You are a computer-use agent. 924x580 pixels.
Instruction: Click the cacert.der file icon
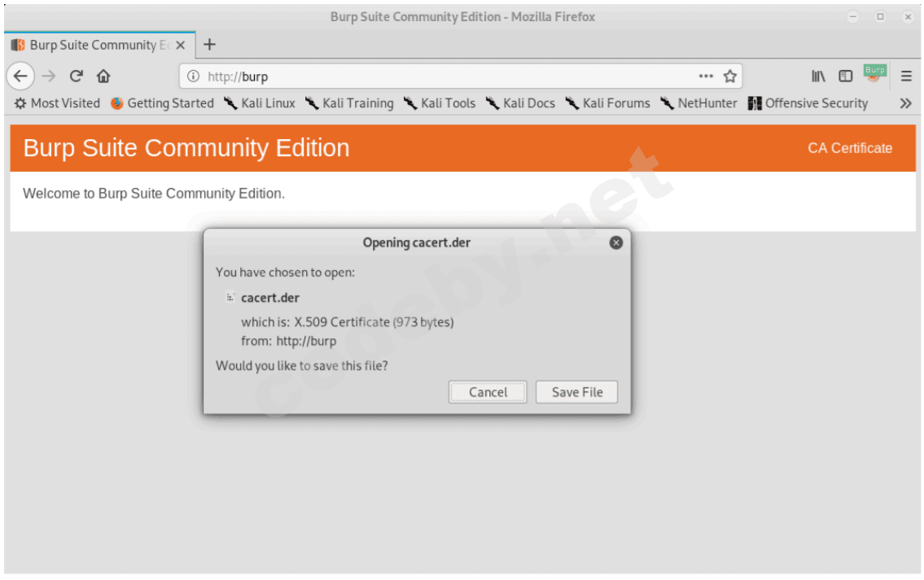(x=230, y=297)
